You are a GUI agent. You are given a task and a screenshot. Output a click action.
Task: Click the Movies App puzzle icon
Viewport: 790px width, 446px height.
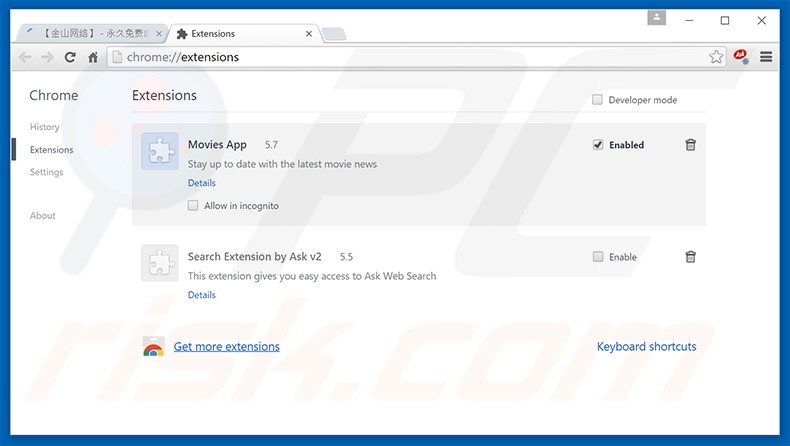tap(160, 151)
